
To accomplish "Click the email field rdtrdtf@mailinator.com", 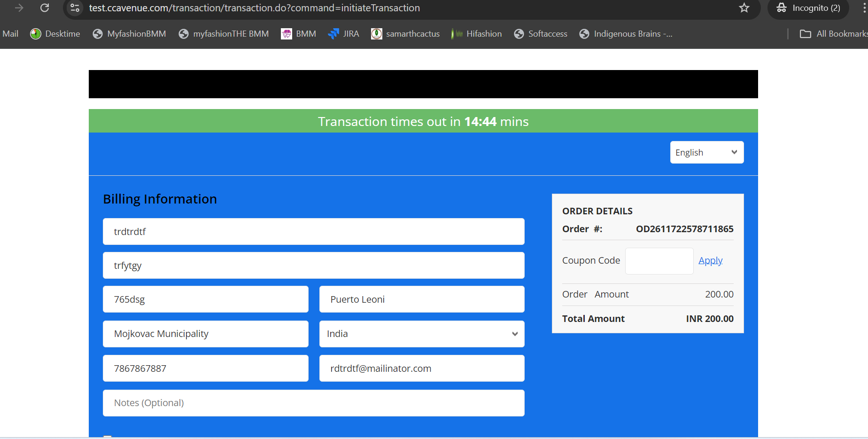I will click(422, 368).
